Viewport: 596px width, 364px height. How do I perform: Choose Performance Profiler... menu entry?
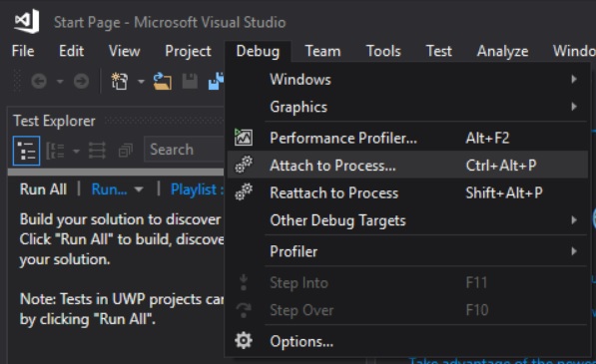coord(407,138)
